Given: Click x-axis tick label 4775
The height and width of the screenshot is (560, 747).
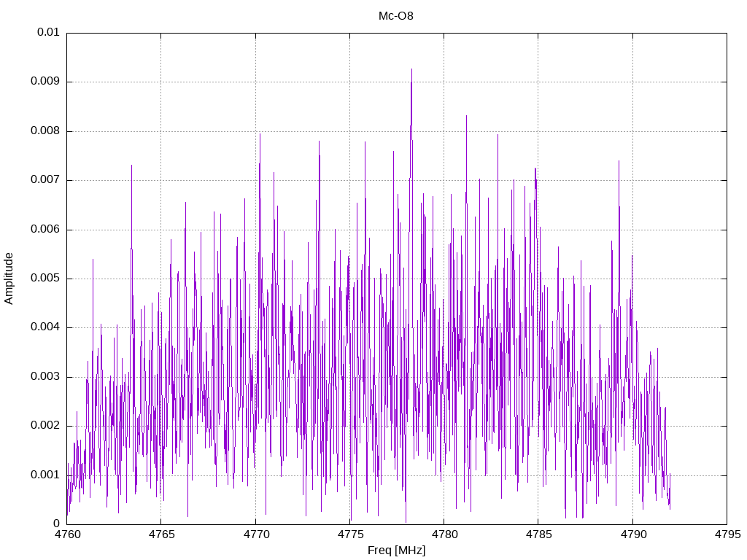Looking at the screenshot, I should (350, 534).
